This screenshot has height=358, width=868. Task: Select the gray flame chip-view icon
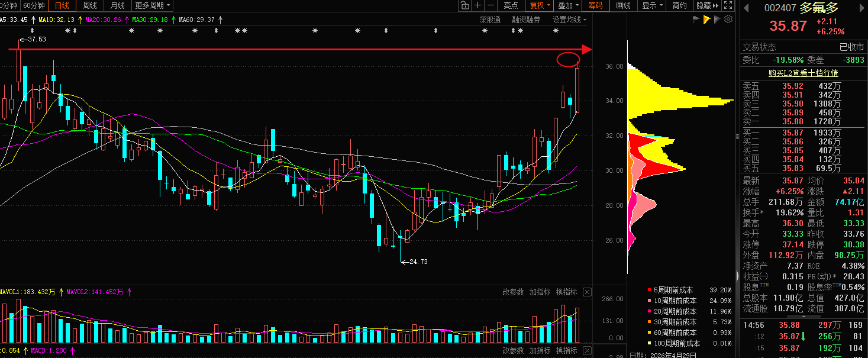(x=717, y=20)
